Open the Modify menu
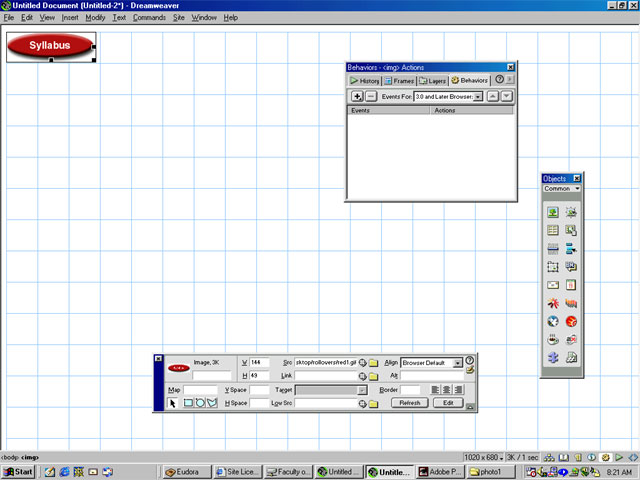Viewport: 640px width, 480px height. tap(95, 18)
